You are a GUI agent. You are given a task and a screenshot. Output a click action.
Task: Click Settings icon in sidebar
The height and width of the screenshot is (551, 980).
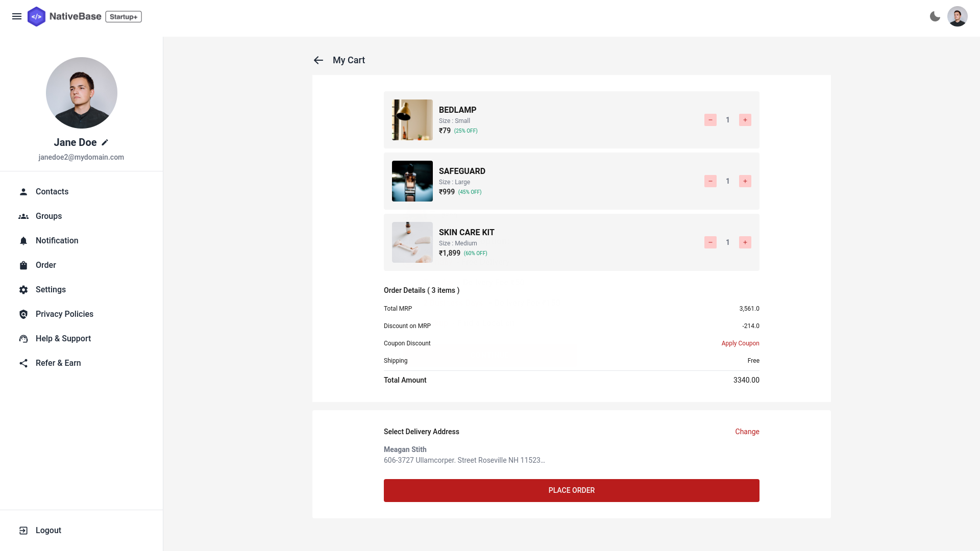coord(23,289)
